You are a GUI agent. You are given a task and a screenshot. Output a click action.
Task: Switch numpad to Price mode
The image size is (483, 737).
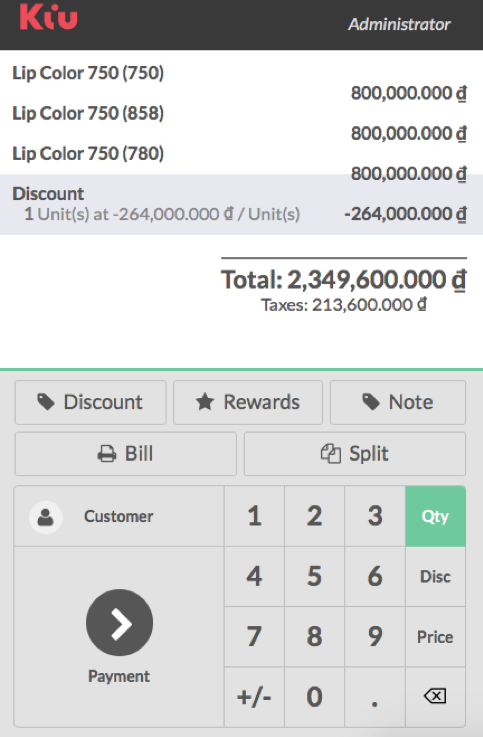(x=436, y=637)
